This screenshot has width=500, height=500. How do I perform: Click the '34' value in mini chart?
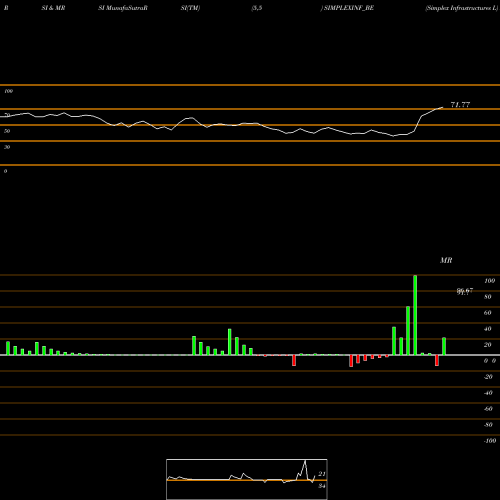322,486
